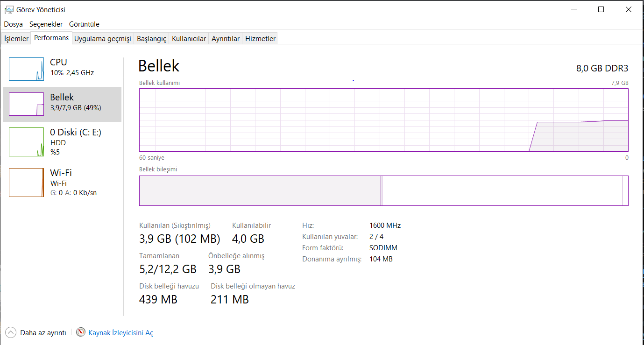The image size is (644, 345).
Task: Click the Daha az ayrıntı label
Action: [x=43, y=333]
